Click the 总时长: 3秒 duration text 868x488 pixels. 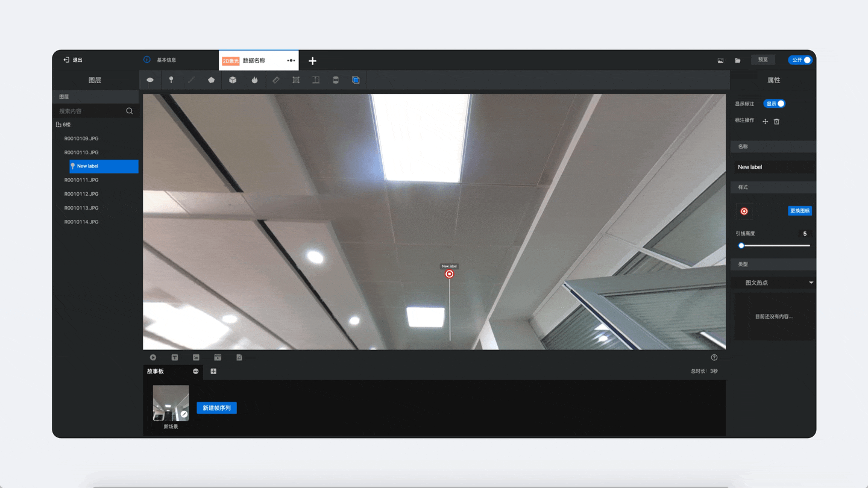704,371
